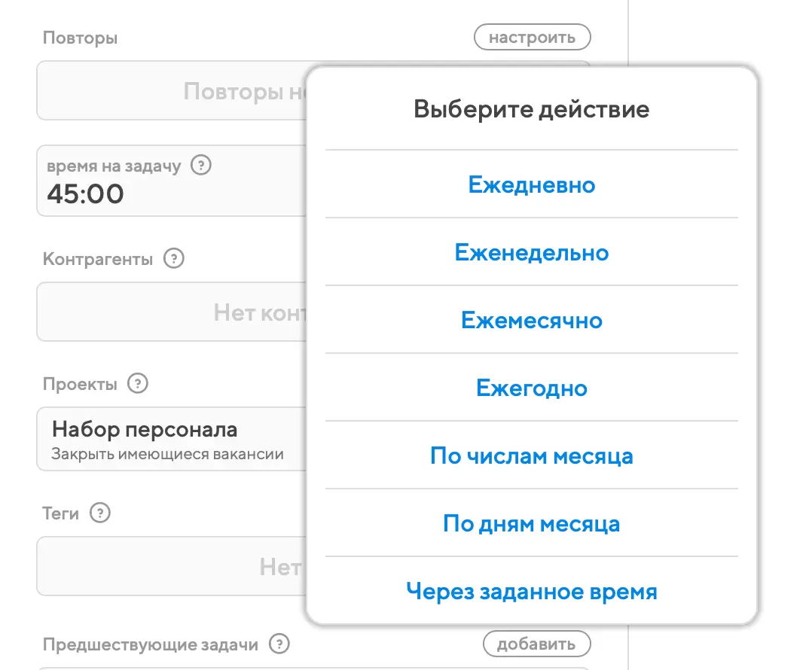Click the Проекты help icon
Image resolution: width=812 pixels, height=670 pixels.
coord(137,384)
